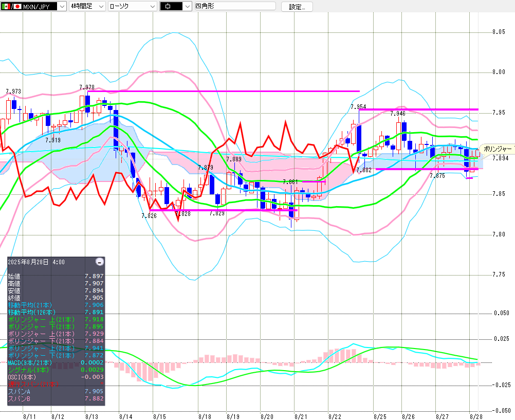
Task: Click the 8/22 date axis label
Action: coord(335,417)
